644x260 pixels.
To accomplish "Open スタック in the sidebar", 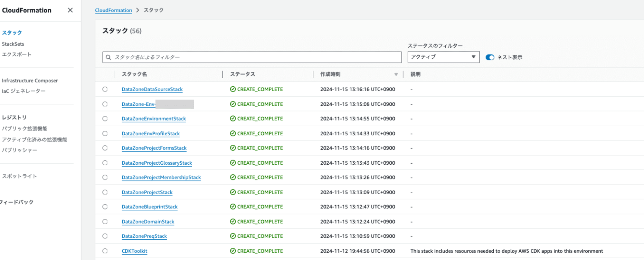I will [12, 33].
